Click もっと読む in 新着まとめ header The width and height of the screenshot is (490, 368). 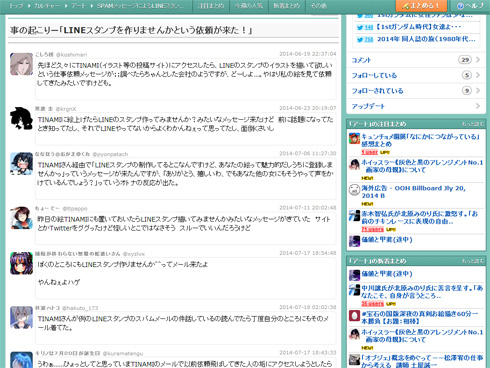473,261
